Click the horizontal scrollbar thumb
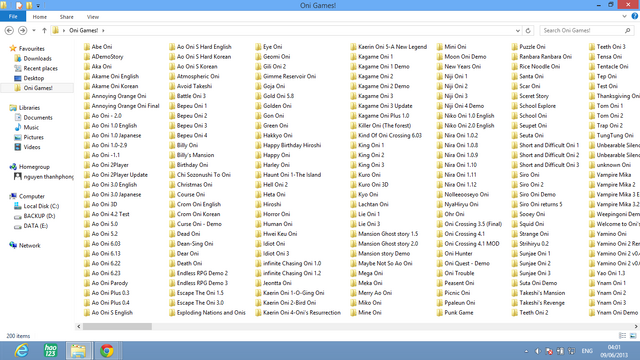This screenshot has height=360, width=640. (117, 327)
